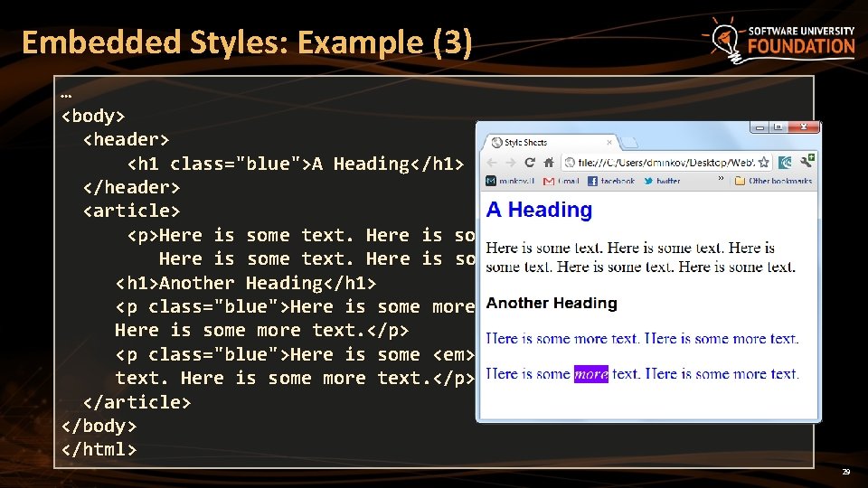
Task: Go to the home page via house icon
Action: coord(549,162)
